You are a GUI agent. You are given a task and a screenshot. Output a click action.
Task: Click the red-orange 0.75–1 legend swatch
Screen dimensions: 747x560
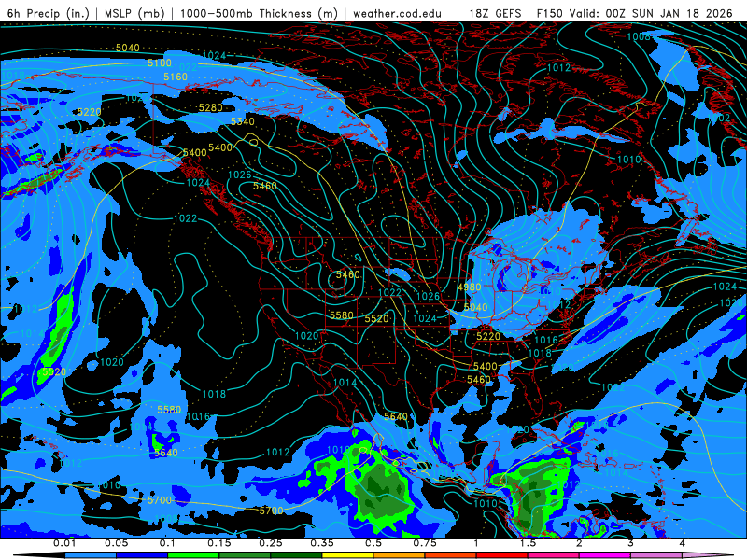click(451, 555)
